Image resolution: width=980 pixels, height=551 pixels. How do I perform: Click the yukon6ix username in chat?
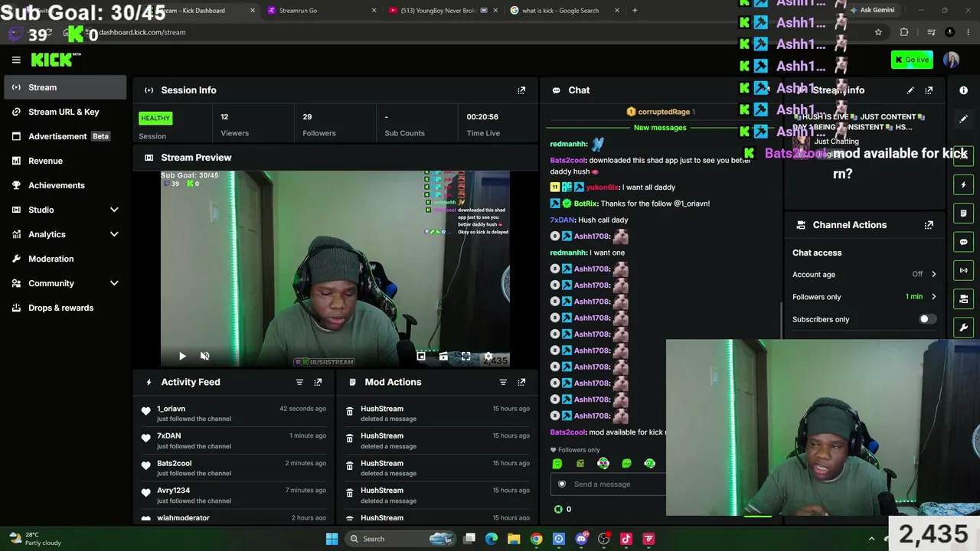click(x=602, y=187)
